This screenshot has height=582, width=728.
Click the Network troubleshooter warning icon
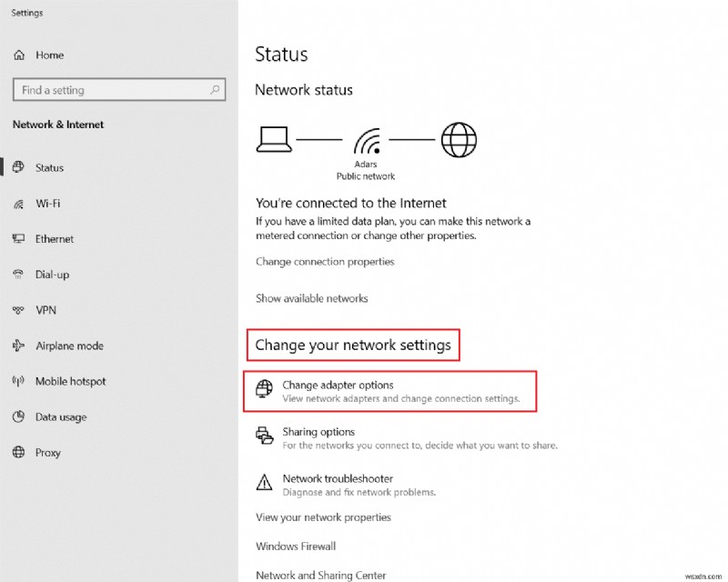[264, 484]
